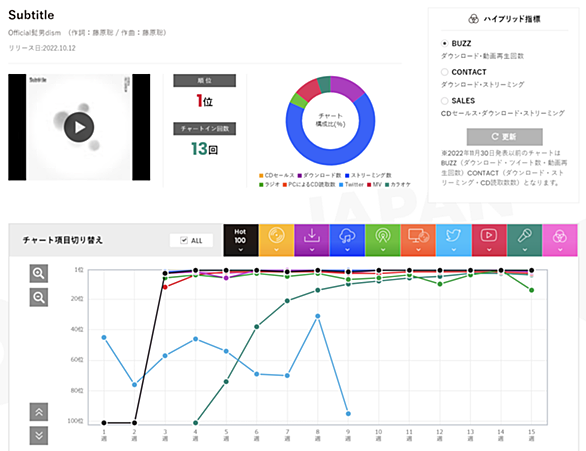
Task: Click the 更新 update button
Action: [505, 137]
